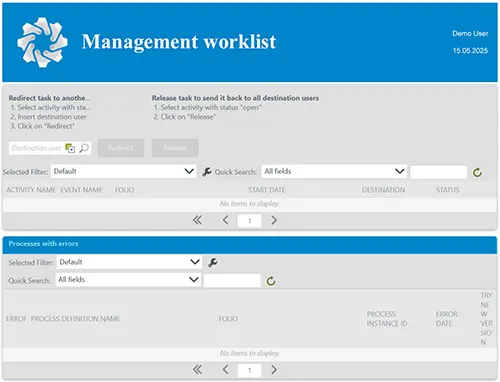The height and width of the screenshot is (382, 500).
Task: Click the application logo in header
Action: click(42, 42)
